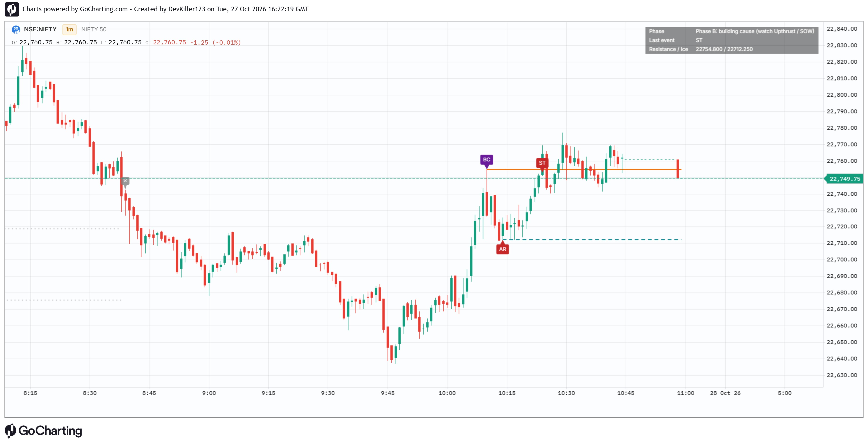Screen dimensions: 868x444
Task: Click the NIFTY 50 description label
Action: point(94,29)
